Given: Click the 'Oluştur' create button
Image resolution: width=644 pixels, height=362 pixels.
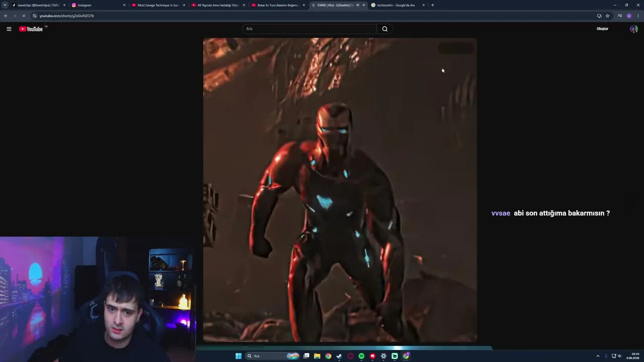Looking at the screenshot, I should [602, 29].
